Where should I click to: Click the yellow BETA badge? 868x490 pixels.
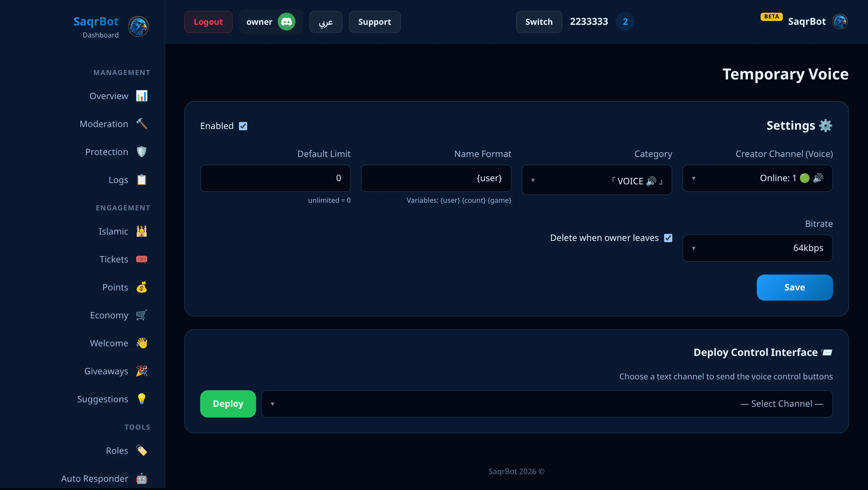(x=771, y=17)
